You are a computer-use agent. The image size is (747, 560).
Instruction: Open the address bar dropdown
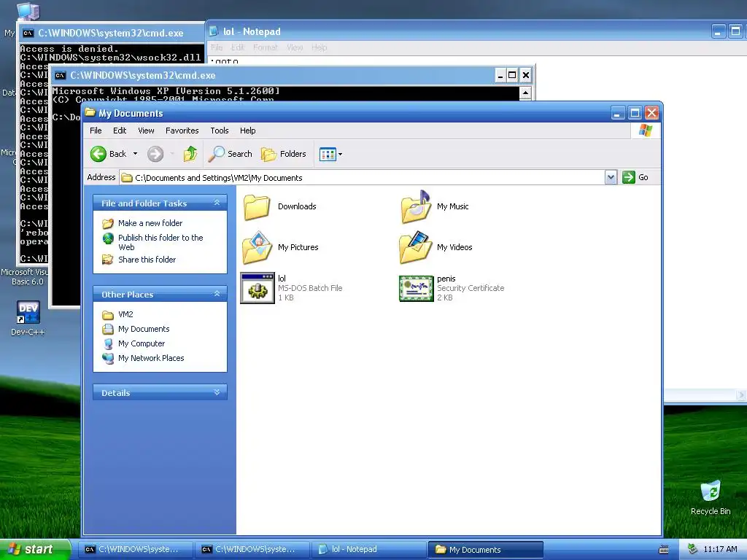611,178
